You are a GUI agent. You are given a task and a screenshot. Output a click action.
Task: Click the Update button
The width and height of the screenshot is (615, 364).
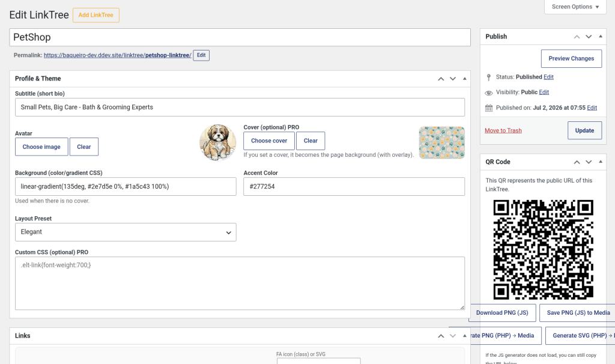coord(585,130)
